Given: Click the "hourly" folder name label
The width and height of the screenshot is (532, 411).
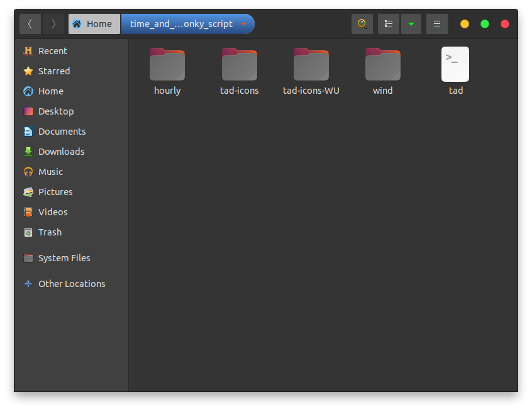Looking at the screenshot, I should coord(167,91).
